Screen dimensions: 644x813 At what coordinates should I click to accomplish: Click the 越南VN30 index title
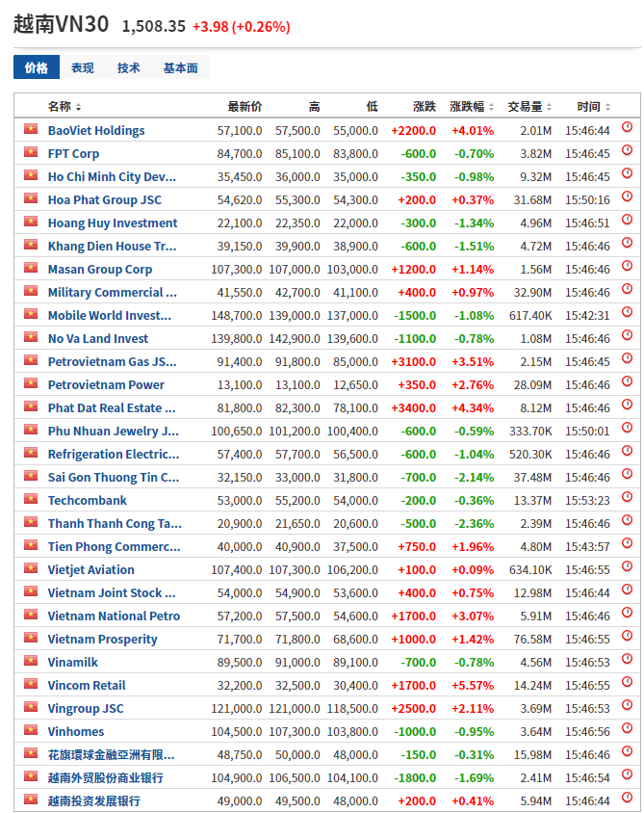[x=62, y=24]
